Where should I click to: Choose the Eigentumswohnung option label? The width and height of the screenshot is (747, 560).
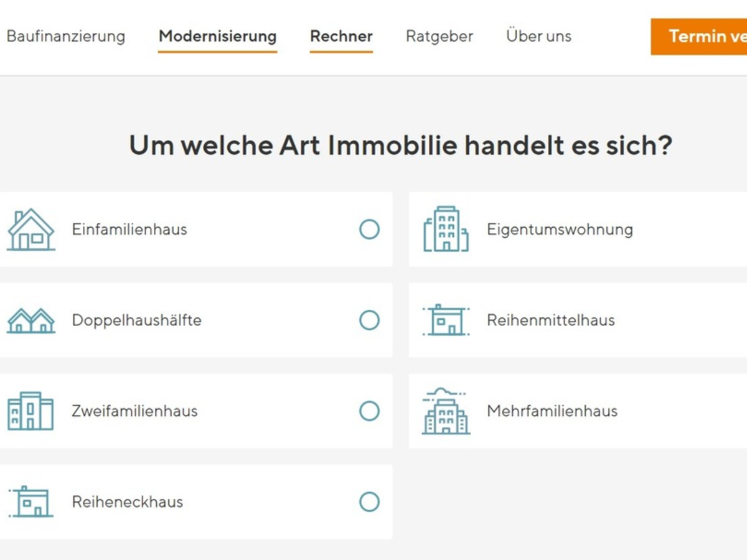point(560,230)
